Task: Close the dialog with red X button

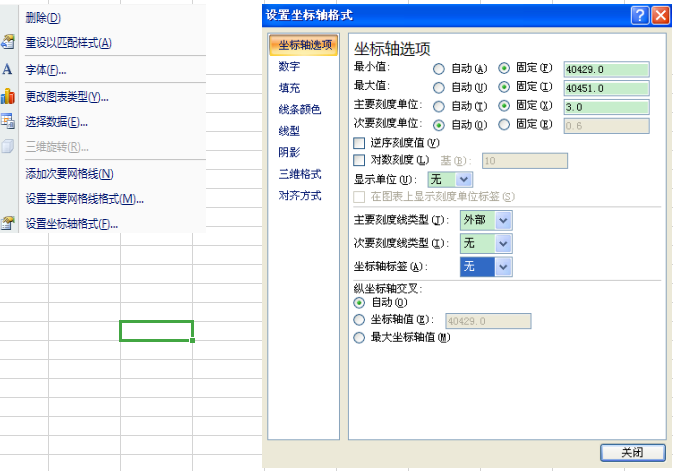Action: coord(660,15)
